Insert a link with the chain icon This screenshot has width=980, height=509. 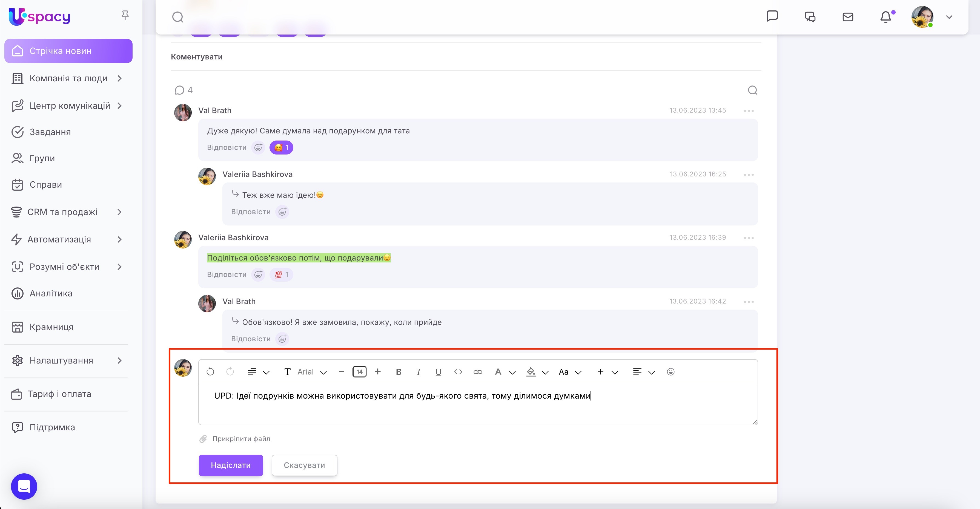tap(478, 372)
